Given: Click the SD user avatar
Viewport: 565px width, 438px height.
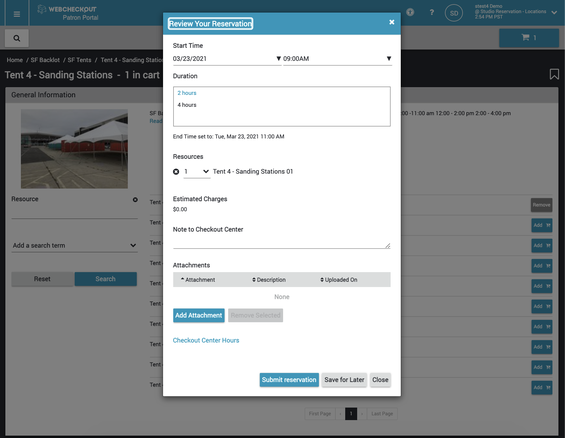Looking at the screenshot, I should click(454, 13).
